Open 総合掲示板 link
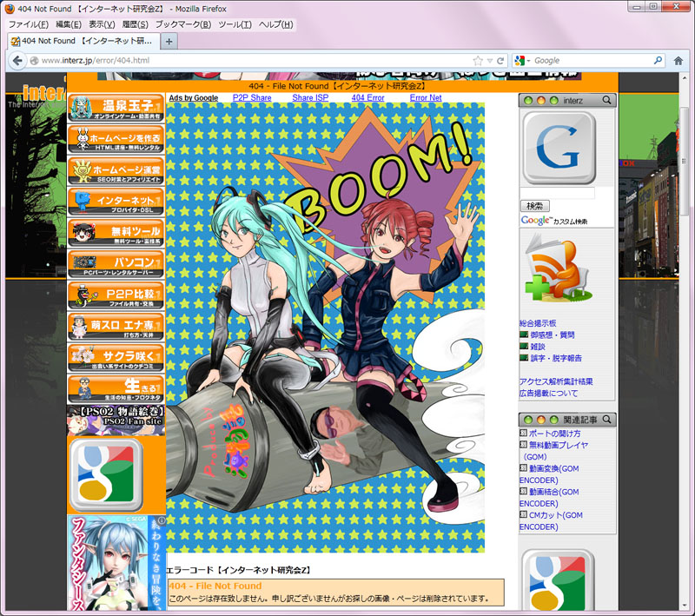This screenshot has height=616, width=695. [x=538, y=323]
